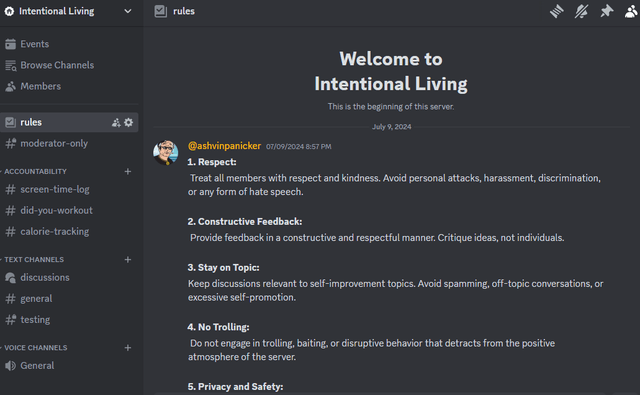Toggle the notification settings bell icon
This screenshot has height=395, width=640.
pos(581,11)
